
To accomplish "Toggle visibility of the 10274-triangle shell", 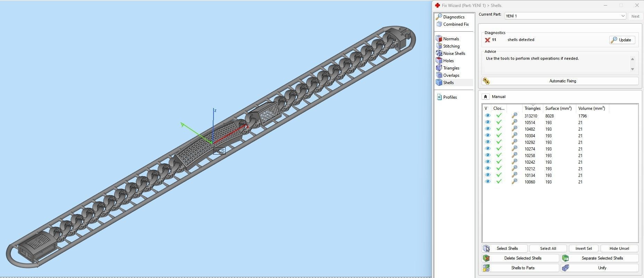I will tap(488, 149).
